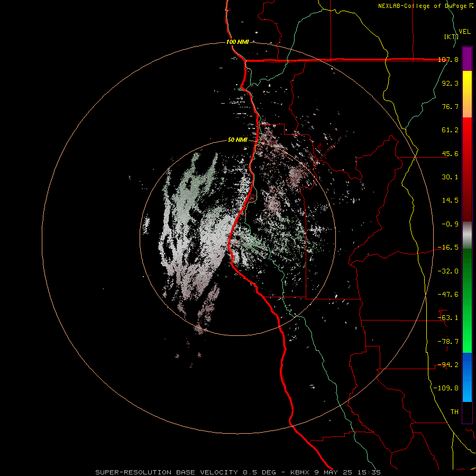The image size is (476, 476).
Task: Click the TH label by the color bar
Action: click(x=454, y=412)
